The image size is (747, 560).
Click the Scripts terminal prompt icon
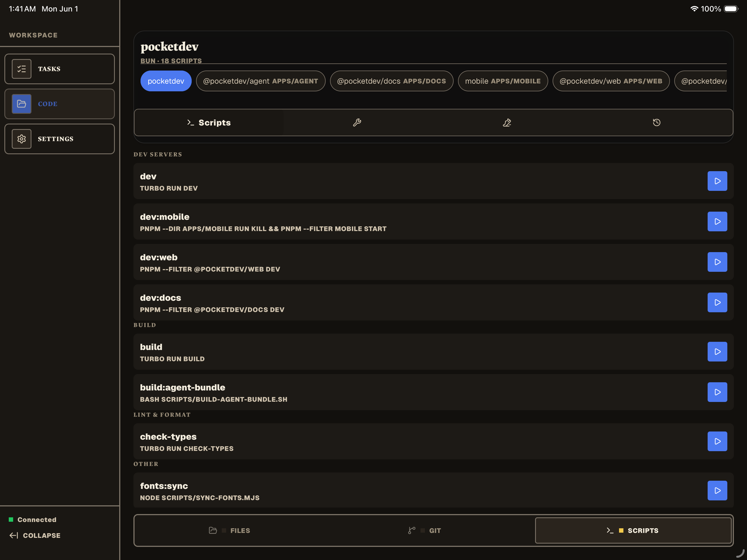610,530
